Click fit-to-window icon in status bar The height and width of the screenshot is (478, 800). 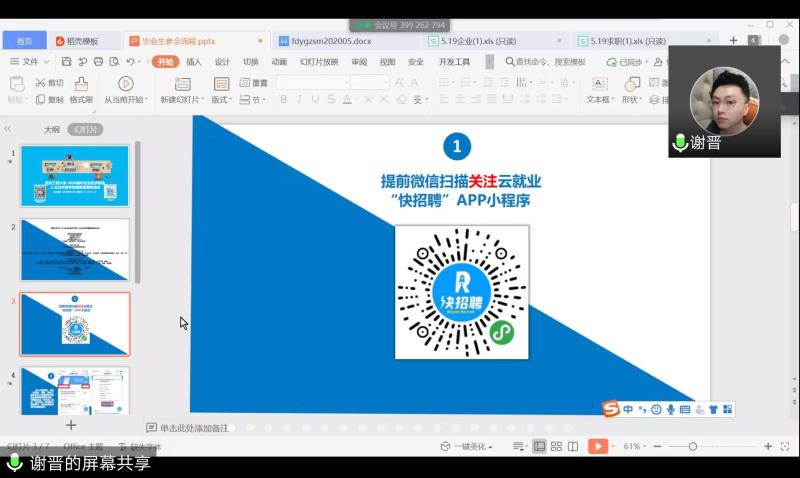click(x=785, y=446)
